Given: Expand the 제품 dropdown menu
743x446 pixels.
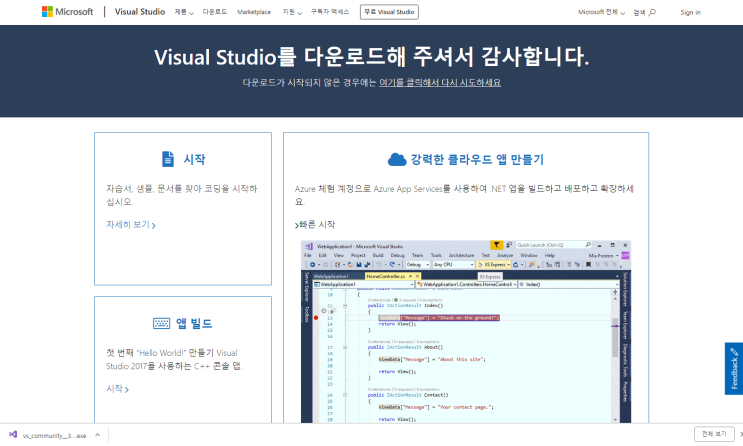Looking at the screenshot, I should pyautogui.click(x=184, y=12).
